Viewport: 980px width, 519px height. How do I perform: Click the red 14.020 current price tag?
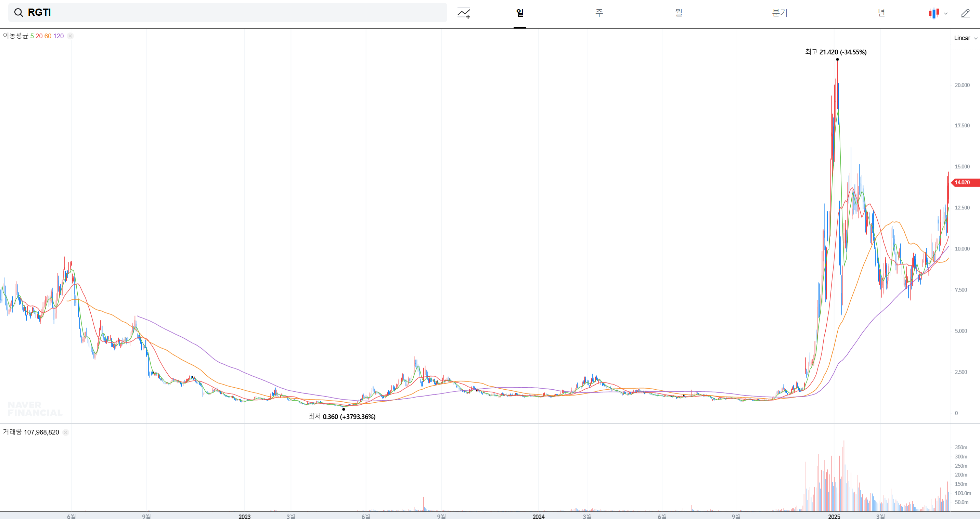tap(964, 183)
